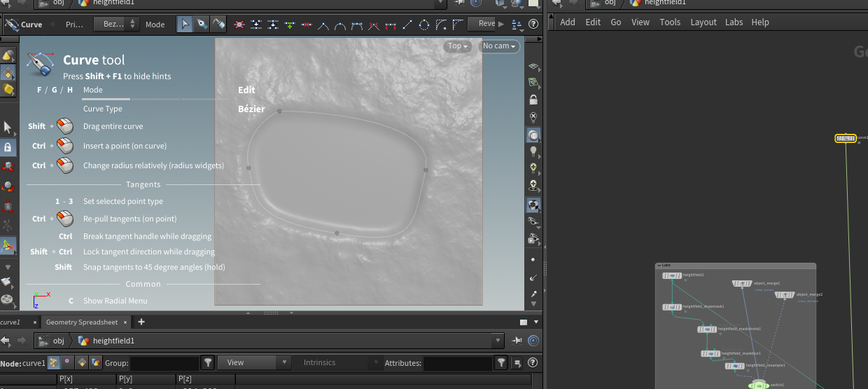Click the obj path segment in spreadsheet
Image resolution: width=868 pixels, height=389 pixels.
click(x=58, y=341)
